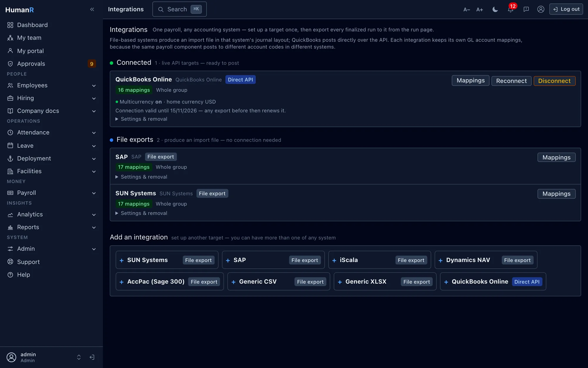Add a QuickBooks Online Direct API integration
Image resolution: width=588 pixels, height=368 pixels.
pos(493,282)
